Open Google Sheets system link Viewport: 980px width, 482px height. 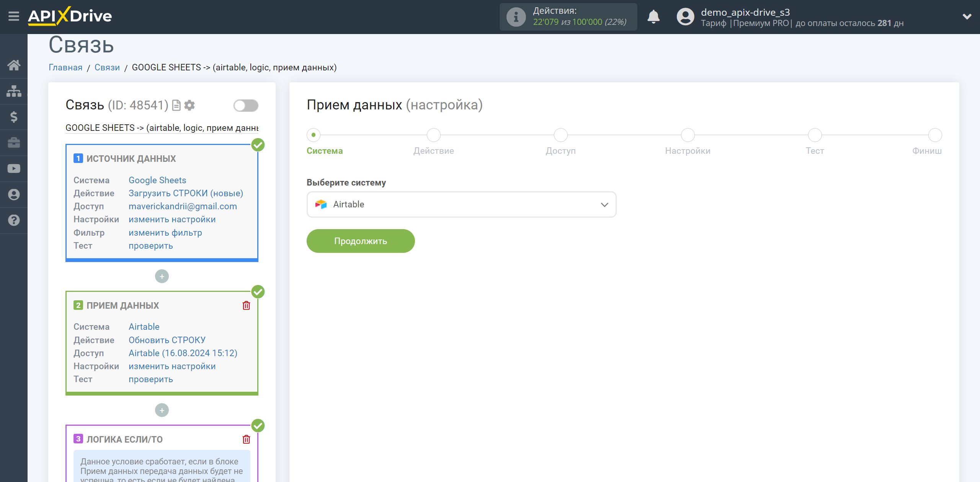pyautogui.click(x=157, y=180)
